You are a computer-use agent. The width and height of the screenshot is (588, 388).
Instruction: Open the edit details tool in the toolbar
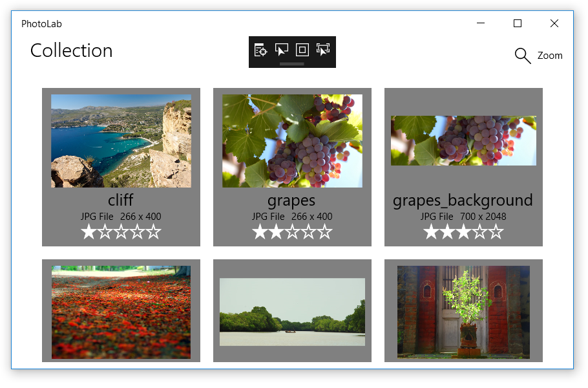260,50
